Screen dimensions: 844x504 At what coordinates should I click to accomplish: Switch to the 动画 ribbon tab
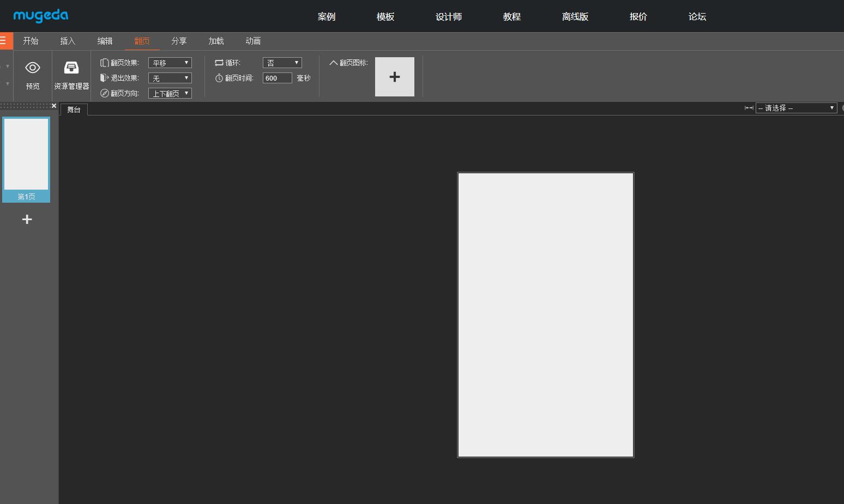click(253, 41)
